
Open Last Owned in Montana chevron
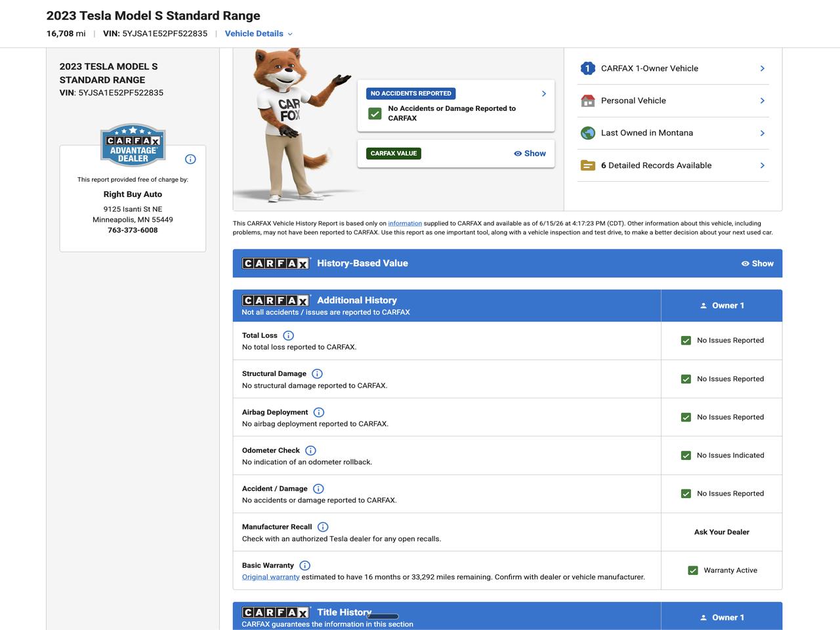pos(762,133)
